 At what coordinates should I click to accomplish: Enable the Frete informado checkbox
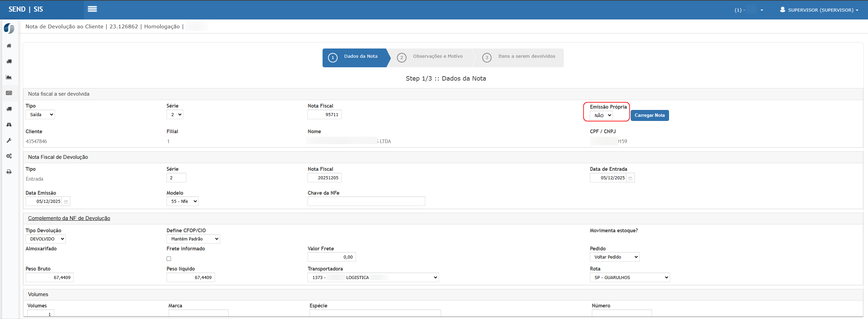[x=169, y=259]
